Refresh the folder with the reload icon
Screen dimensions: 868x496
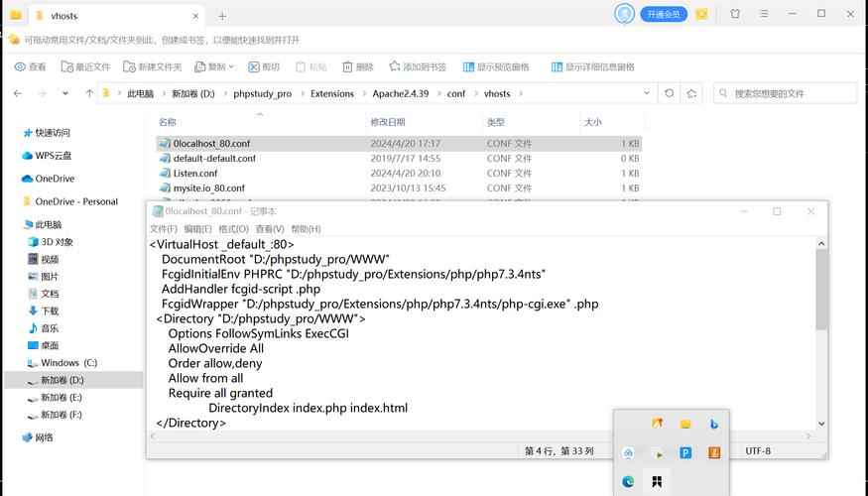click(670, 93)
